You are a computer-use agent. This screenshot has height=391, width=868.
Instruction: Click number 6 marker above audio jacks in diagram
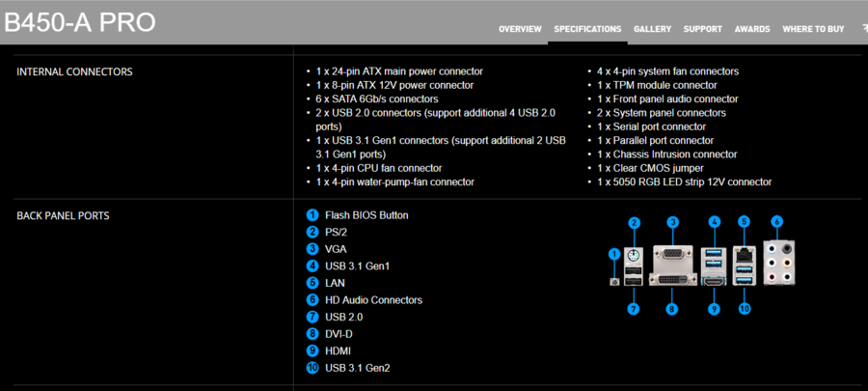point(776,222)
